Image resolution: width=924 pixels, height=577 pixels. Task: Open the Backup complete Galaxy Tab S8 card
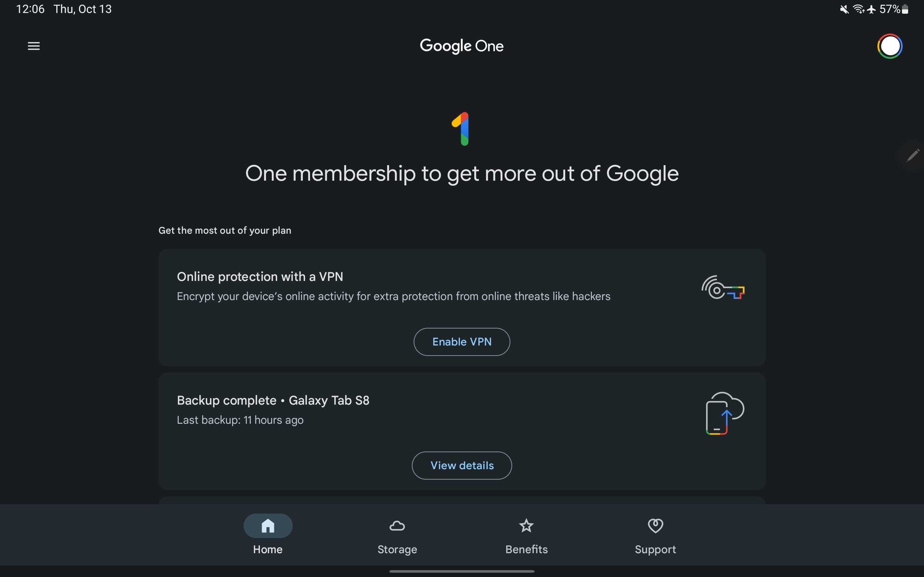pos(462,431)
